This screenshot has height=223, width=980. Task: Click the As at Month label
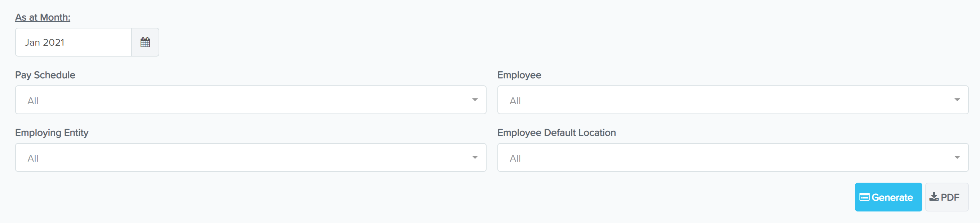click(x=43, y=18)
